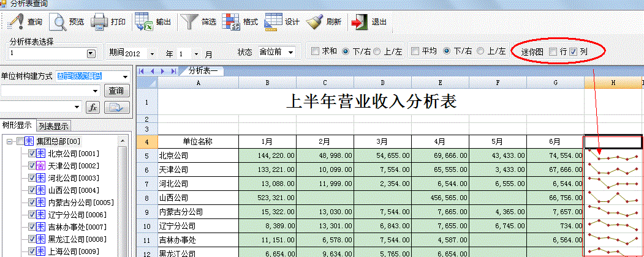Select 内蒙古分公司[0005] tree item
Viewport: 644px width, 257px height.
[81, 203]
